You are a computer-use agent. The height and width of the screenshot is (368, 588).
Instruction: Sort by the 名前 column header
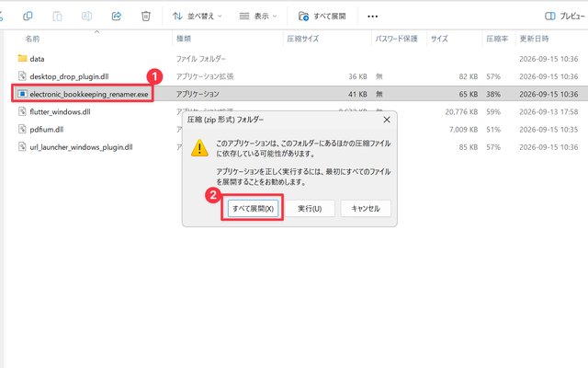click(32, 39)
